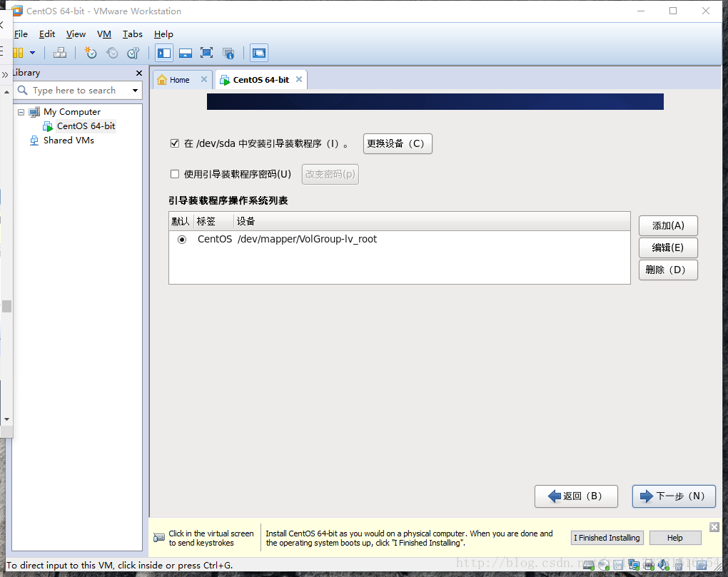728x577 pixels.
Task: Open the Tabs menu
Action: point(132,34)
